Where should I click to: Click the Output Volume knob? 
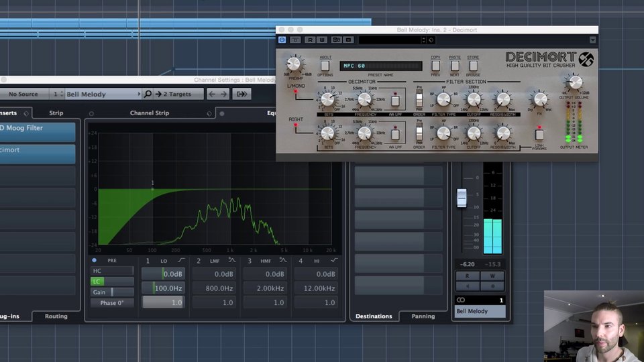pos(575,82)
